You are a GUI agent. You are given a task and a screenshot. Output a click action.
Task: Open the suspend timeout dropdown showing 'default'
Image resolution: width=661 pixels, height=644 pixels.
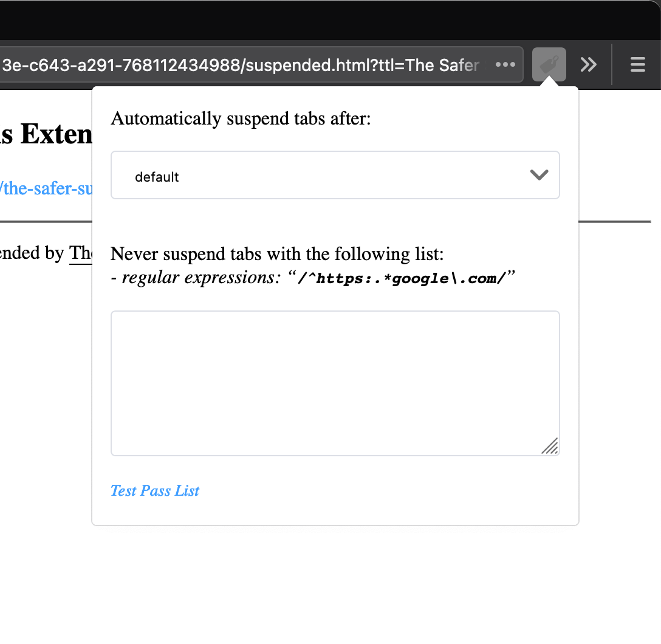[334, 175]
